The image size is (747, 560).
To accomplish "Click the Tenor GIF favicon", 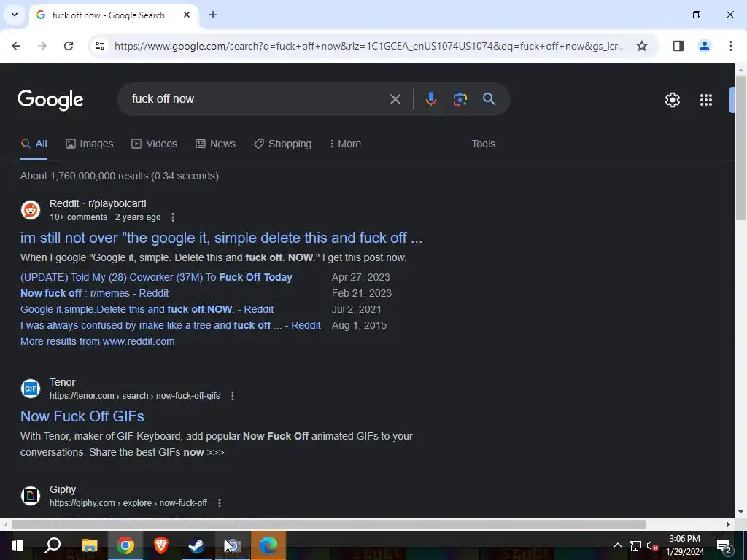I will pyautogui.click(x=31, y=389).
